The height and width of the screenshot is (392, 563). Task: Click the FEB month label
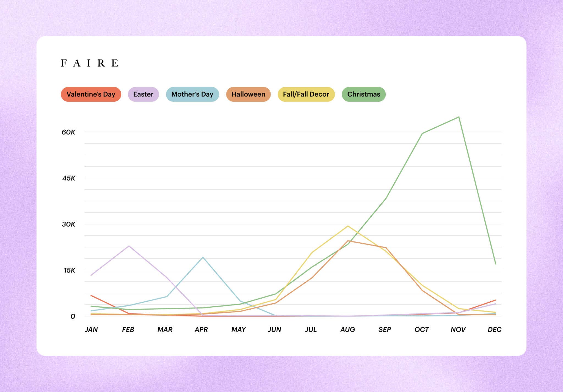click(x=128, y=329)
